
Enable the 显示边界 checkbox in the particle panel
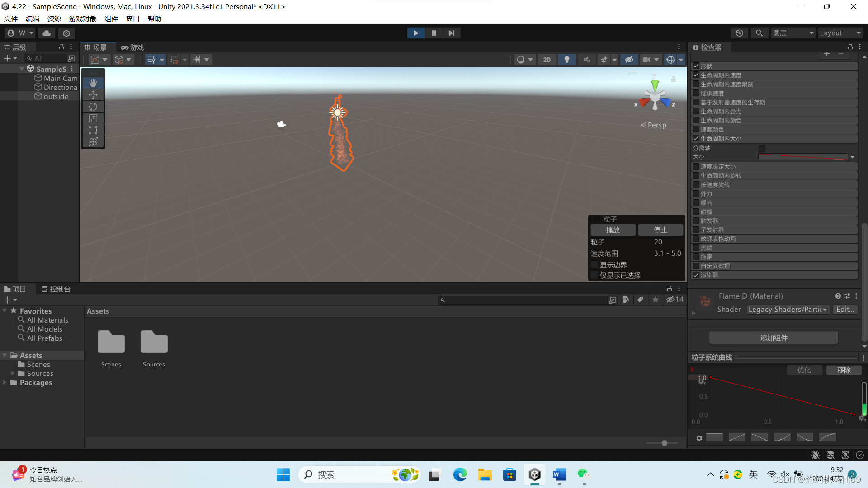(594, 265)
